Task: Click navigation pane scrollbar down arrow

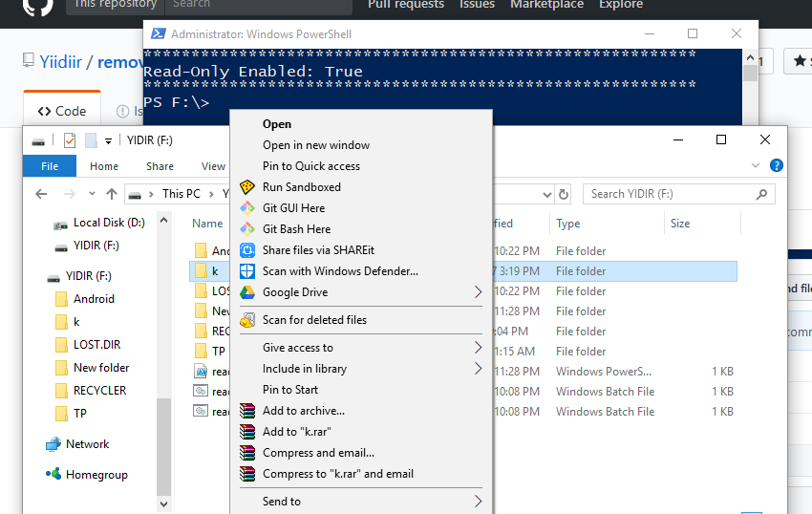Action: pos(163,503)
